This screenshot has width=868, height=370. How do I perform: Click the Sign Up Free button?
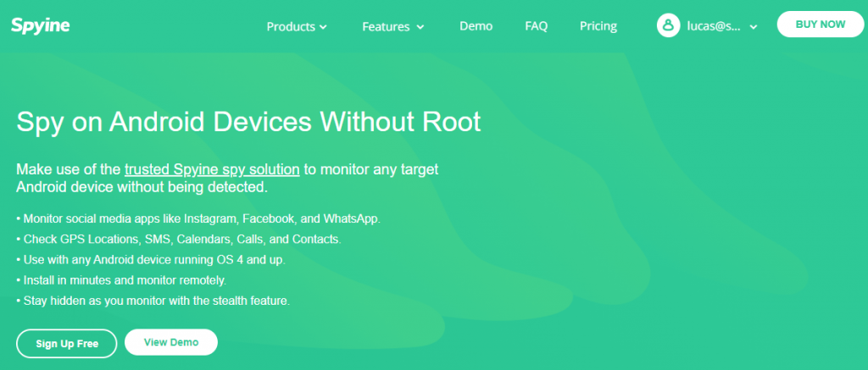[x=67, y=344]
